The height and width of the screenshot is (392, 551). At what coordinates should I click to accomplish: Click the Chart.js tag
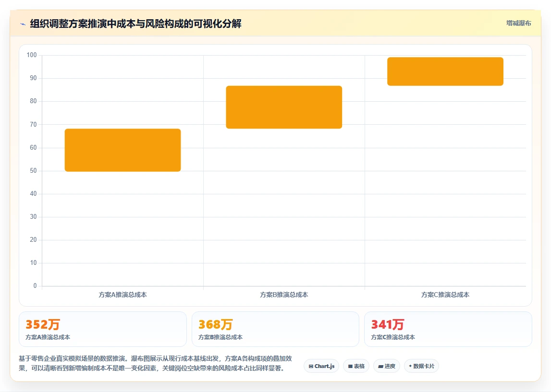[321, 366]
